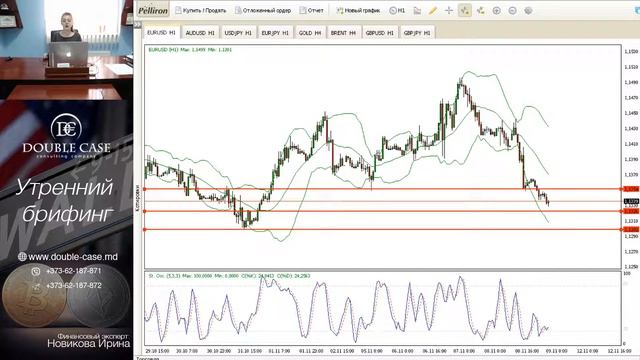Switch to the GBPJPY H1 tab
The width and height of the screenshot is (640, 360).
[x=417, y=33]
